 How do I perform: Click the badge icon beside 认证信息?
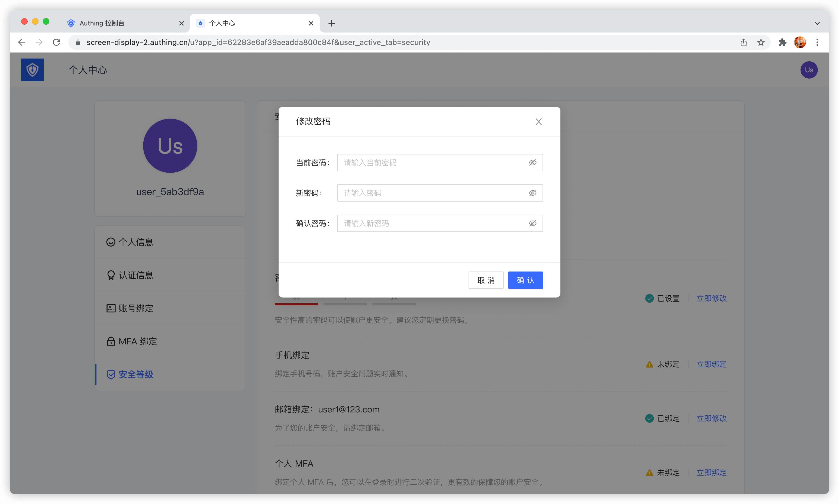point(111,275)
